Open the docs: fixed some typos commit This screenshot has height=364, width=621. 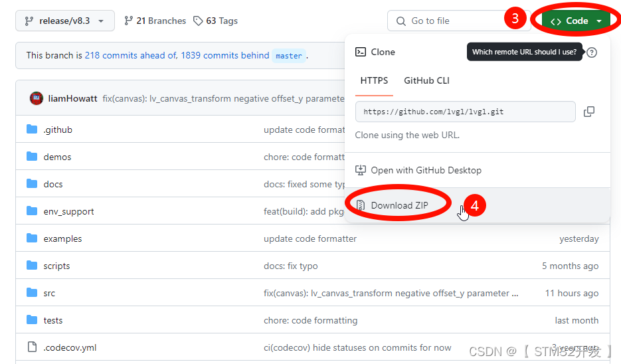click(x=304, y=184)
